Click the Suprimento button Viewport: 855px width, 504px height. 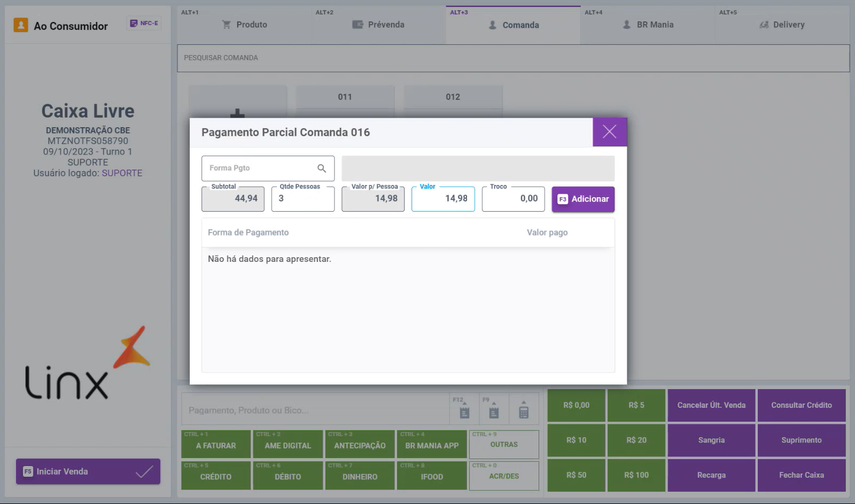802,440
